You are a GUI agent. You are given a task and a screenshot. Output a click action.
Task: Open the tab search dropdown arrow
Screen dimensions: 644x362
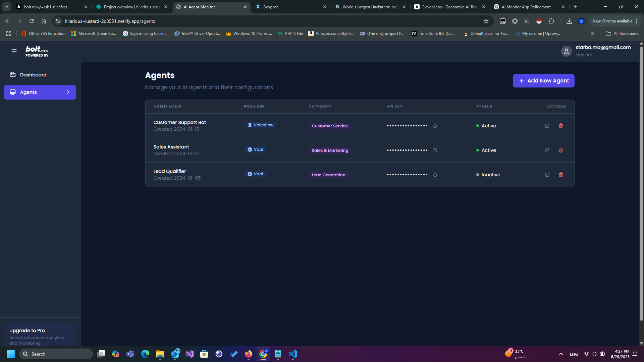(x=6, y=7)
